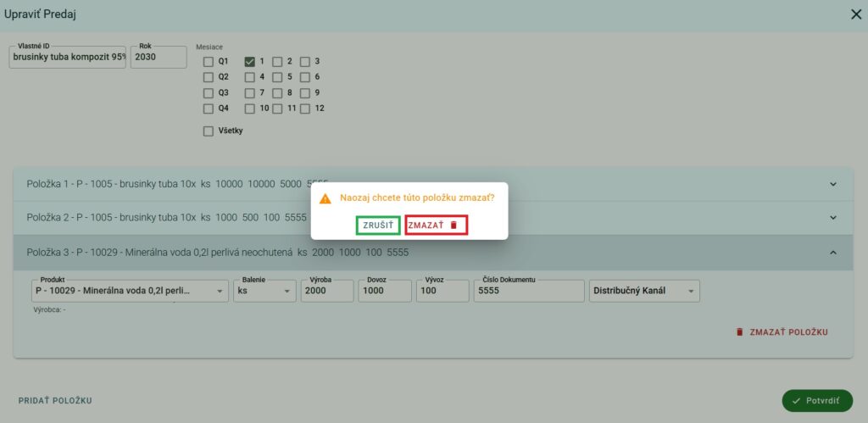Click the Číslo Dokumentu field
Screen dimensions: 868x423
527,291
